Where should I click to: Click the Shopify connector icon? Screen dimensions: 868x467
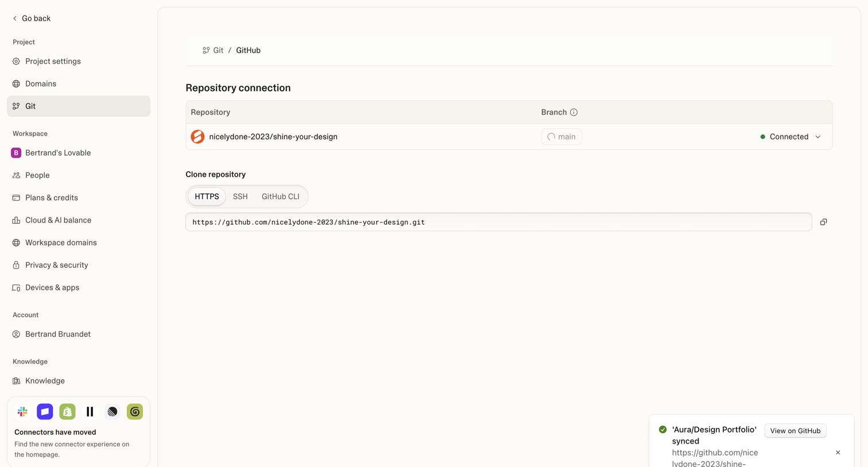coord(67,411)
